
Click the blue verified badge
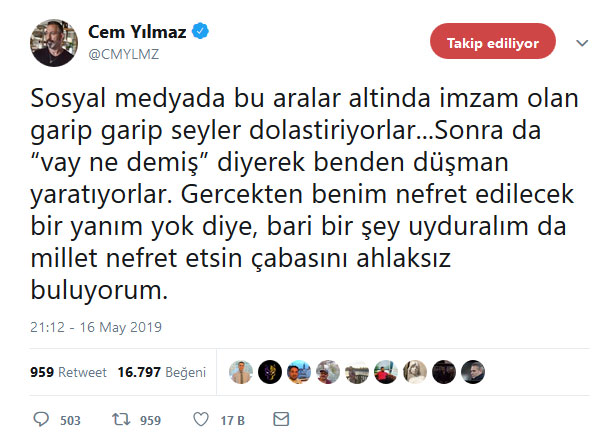(200, 31)
